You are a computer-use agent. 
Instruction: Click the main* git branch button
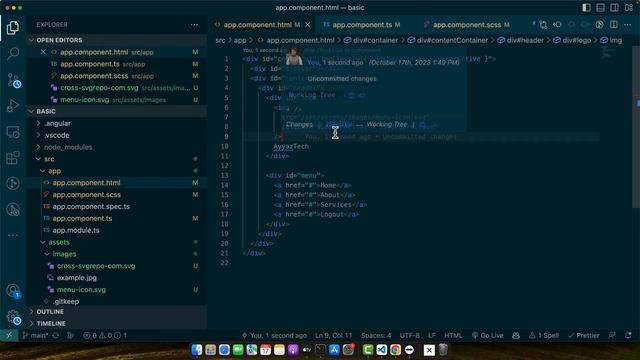click(x=35, y=336)
